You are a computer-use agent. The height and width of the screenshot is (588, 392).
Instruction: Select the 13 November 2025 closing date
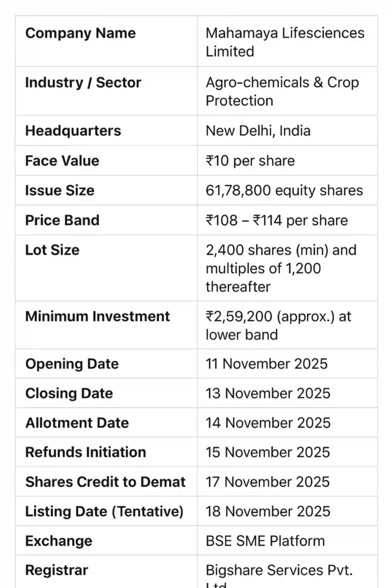pos(268,394)
